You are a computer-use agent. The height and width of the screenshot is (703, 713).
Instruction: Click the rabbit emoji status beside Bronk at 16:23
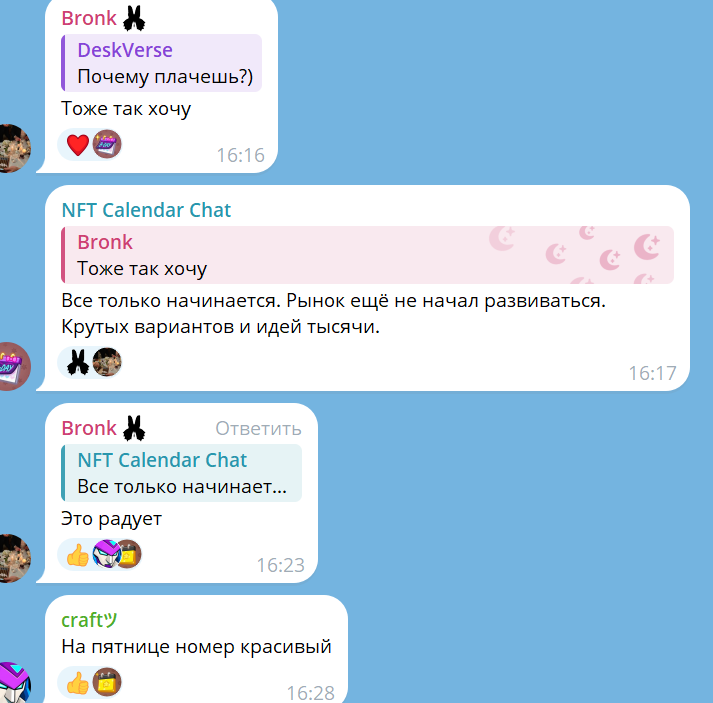click(134, 428)
